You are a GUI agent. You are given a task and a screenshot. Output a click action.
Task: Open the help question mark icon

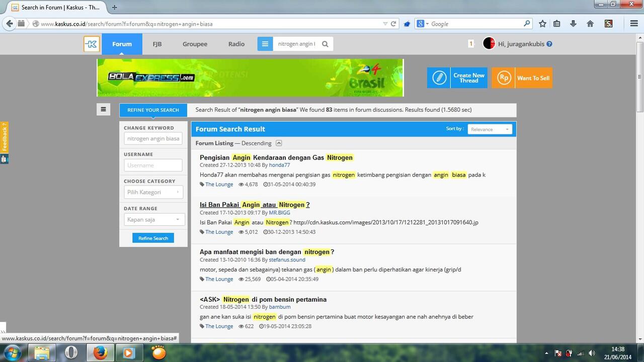(x=549, y=44)
